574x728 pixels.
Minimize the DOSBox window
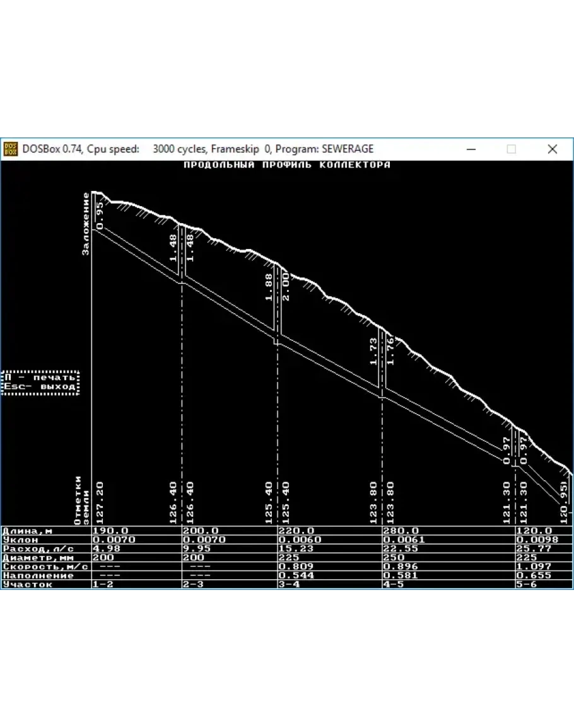(x=471, y=149)
